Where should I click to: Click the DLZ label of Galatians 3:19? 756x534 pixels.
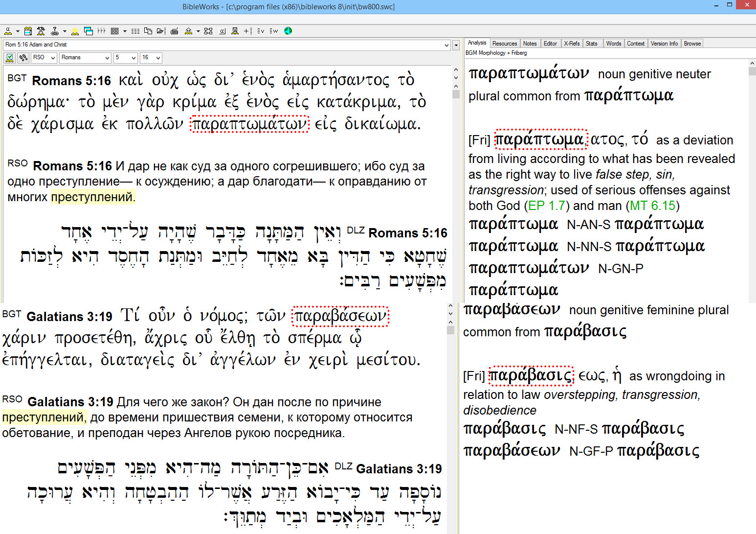344,466
